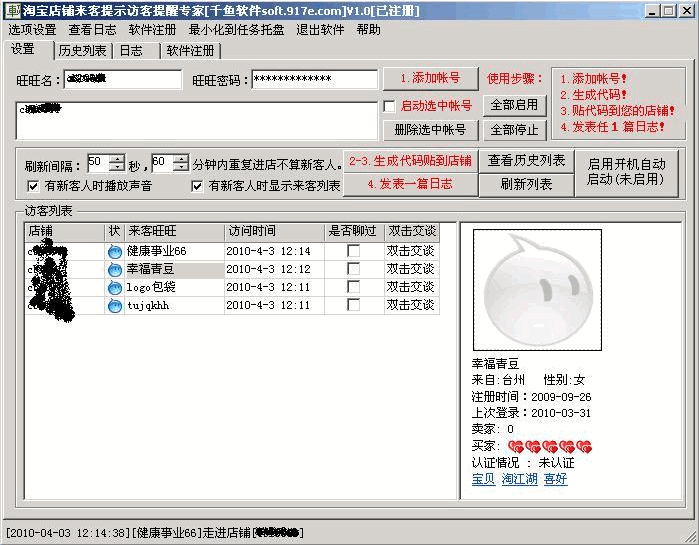
Task: Uncheck 有新客人时播放声音 checkbox
Action: click(33, 186)
